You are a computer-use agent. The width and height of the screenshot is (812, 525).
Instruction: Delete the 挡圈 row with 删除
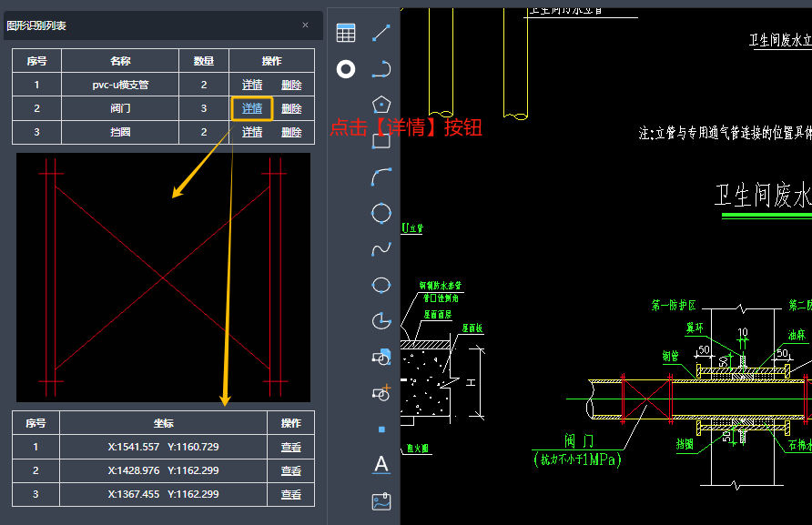tap(291, 133)
